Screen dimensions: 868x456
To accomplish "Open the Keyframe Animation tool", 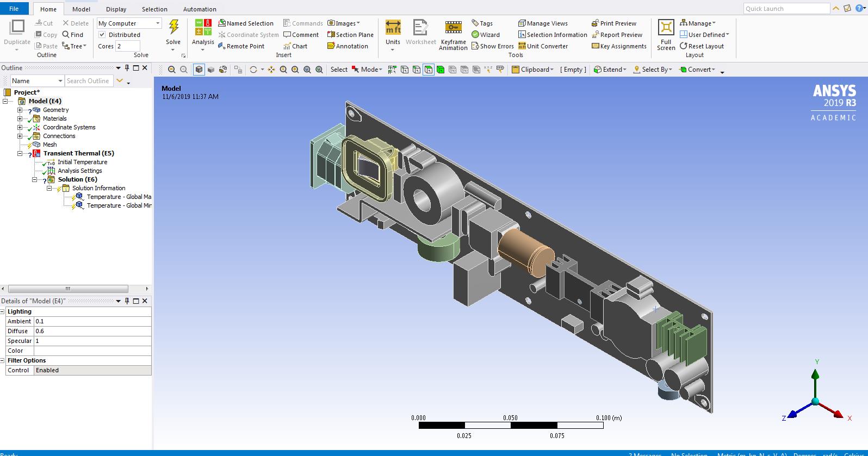I will (453, 35).
